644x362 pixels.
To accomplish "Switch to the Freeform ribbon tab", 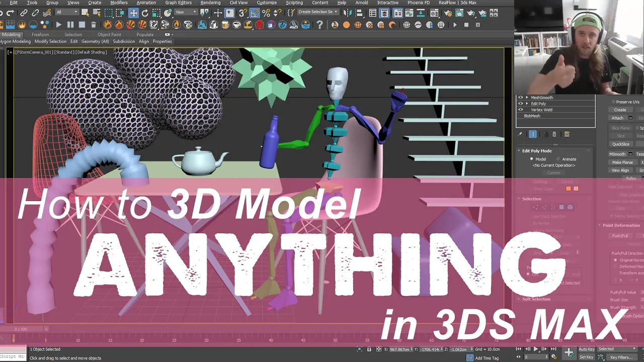I will (40, 35).
